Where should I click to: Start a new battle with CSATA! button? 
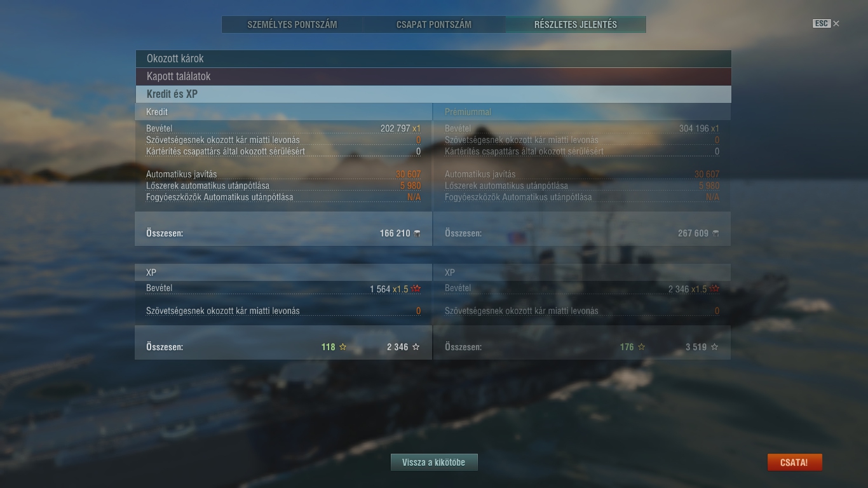(794, 463)
